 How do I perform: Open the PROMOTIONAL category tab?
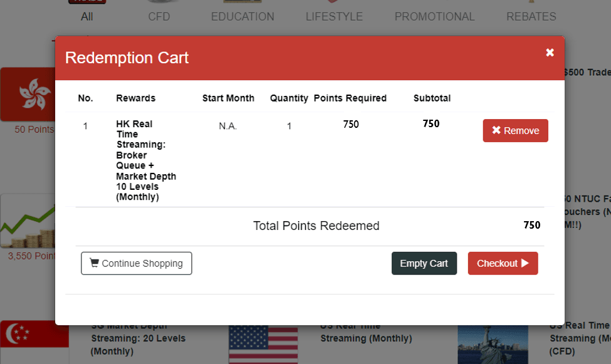point(434,16)
